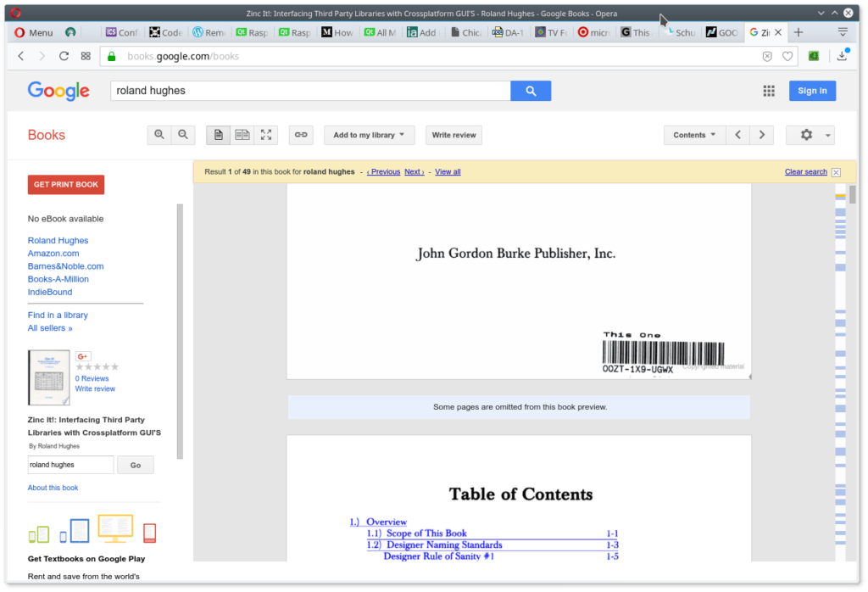Switch to the Code tab
This screenshot has width=868, height=592.
tap(165, 32)
